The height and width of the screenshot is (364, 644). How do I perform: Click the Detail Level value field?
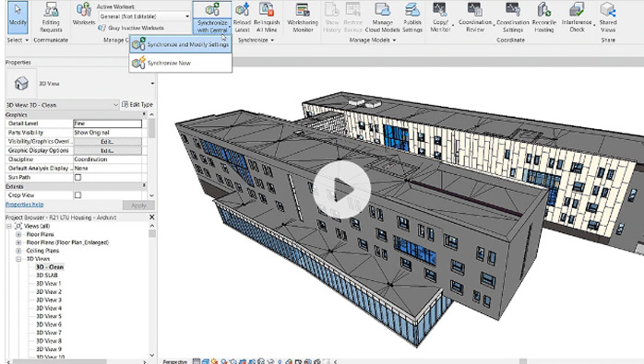108,123
